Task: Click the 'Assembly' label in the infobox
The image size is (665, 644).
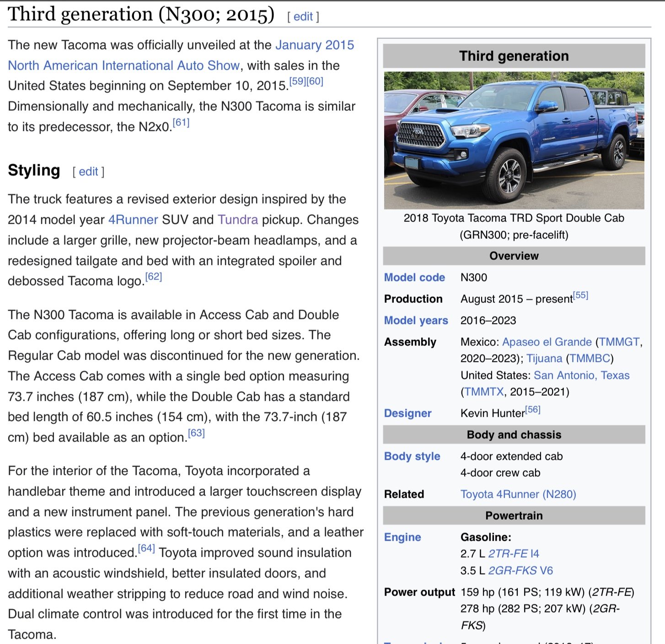Action: [410, 342]
